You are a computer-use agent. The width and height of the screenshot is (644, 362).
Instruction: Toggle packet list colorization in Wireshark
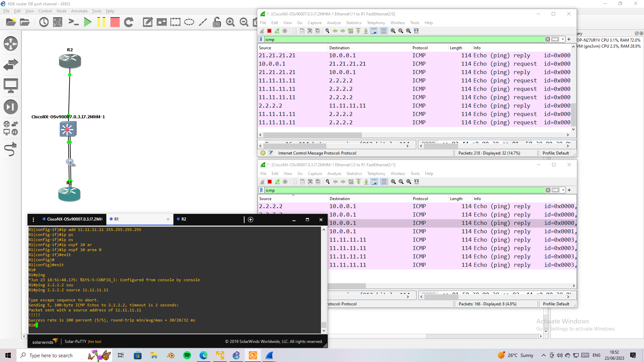pyautogui.click(x=384, y=31)
